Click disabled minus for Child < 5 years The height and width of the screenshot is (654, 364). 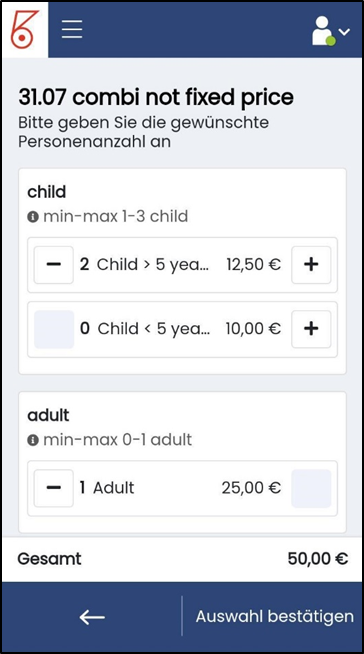coord(54,329)
